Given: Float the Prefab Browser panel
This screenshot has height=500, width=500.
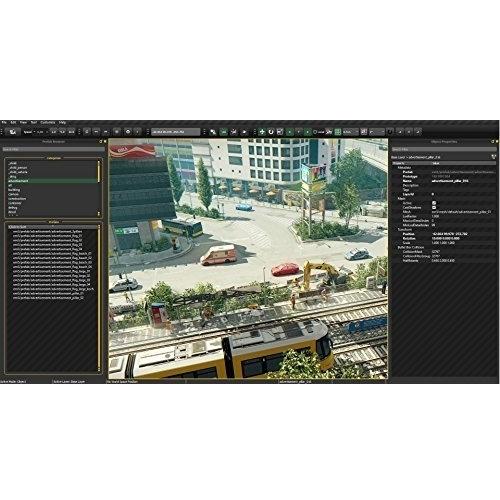Looking at the screenshot, I should coord(101,141).
